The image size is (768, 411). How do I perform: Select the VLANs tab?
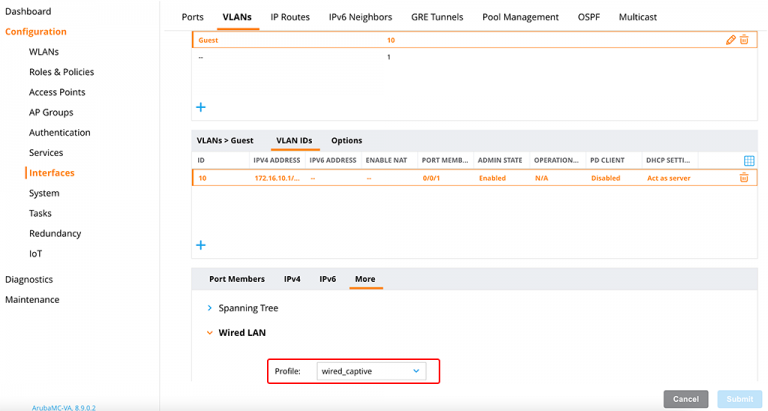pos(237,17)
